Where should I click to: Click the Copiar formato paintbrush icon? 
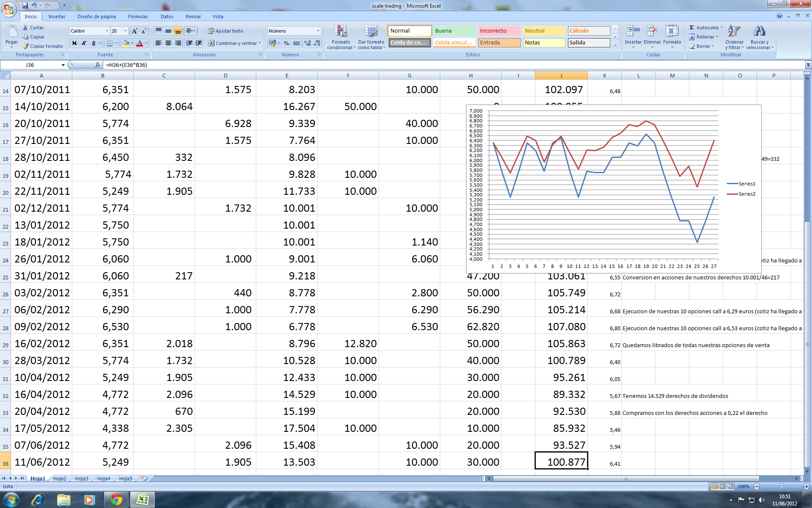(x=25, y=46)
